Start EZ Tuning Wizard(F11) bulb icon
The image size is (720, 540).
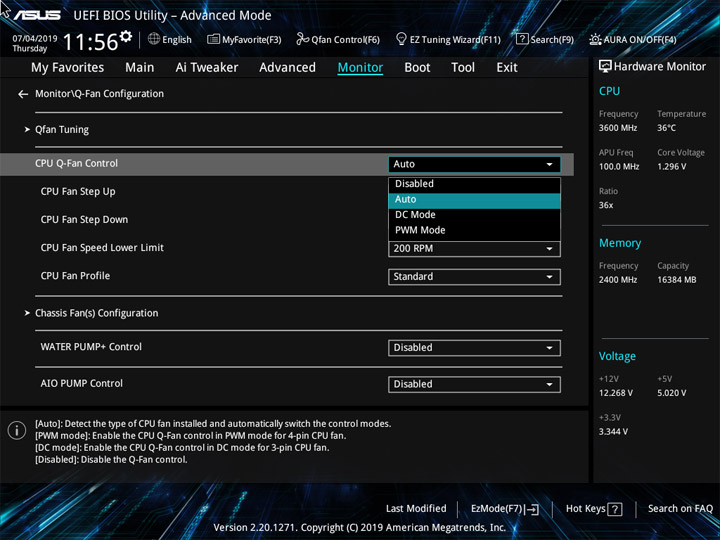(x=401, y=39)
